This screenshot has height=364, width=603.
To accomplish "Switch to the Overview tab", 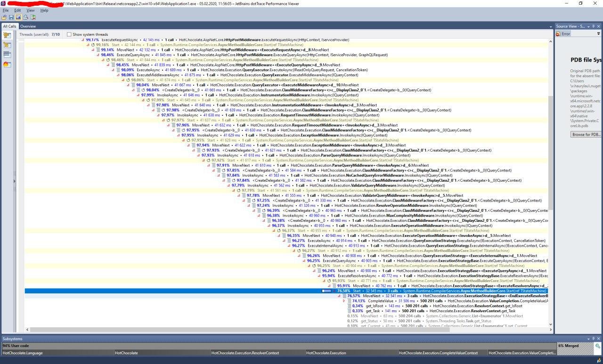I will click(28, 26).
